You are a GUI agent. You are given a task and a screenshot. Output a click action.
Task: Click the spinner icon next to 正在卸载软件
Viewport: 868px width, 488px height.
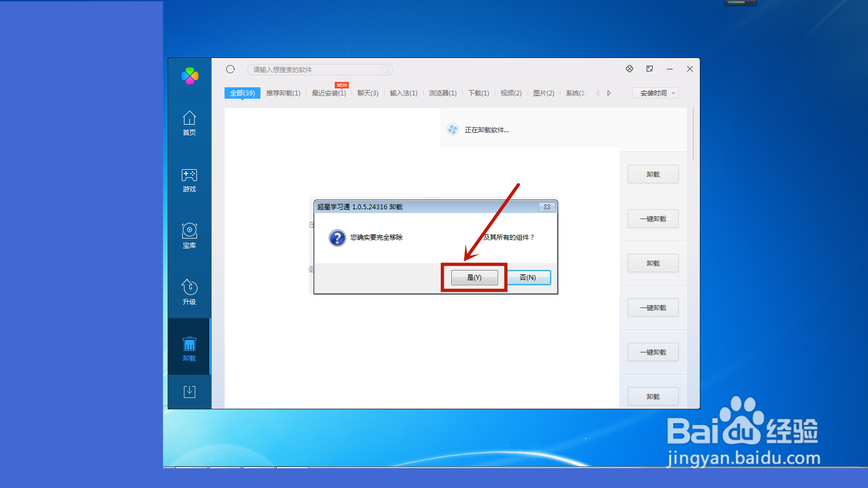coord(452,130)
